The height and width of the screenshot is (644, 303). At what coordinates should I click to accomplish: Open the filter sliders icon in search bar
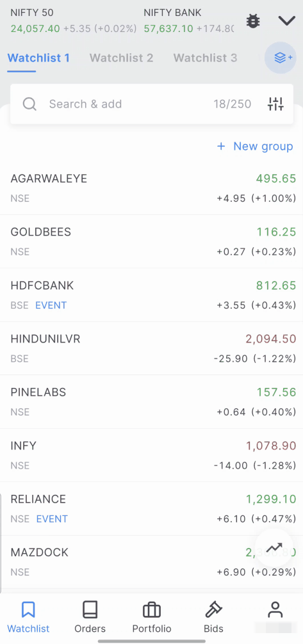(275, 104)
